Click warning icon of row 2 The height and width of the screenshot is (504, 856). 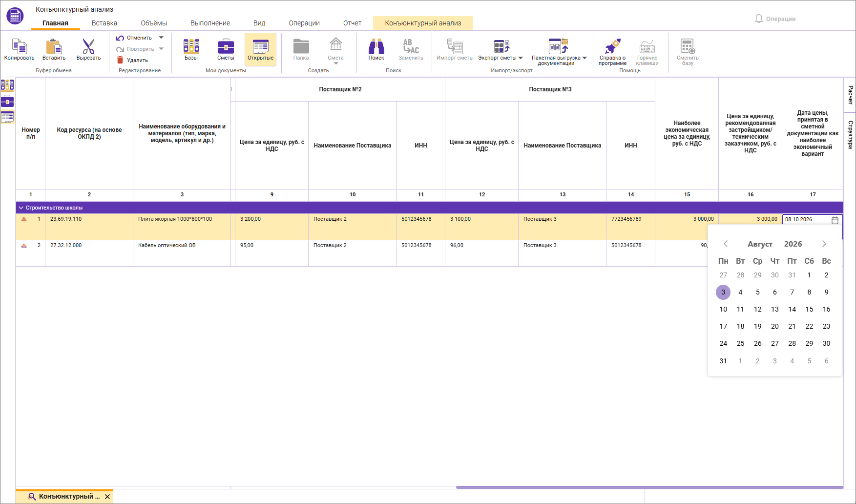(24, 246)
